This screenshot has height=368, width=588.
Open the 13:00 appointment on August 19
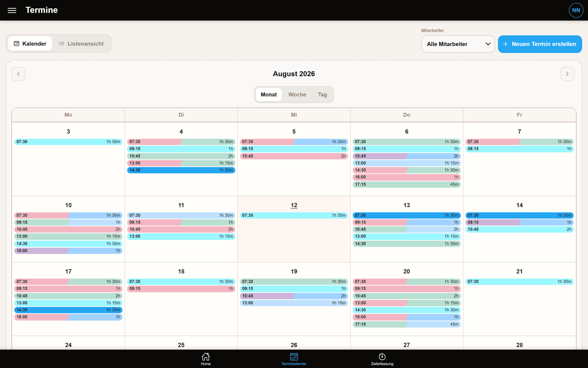click(x=294, y=303)
